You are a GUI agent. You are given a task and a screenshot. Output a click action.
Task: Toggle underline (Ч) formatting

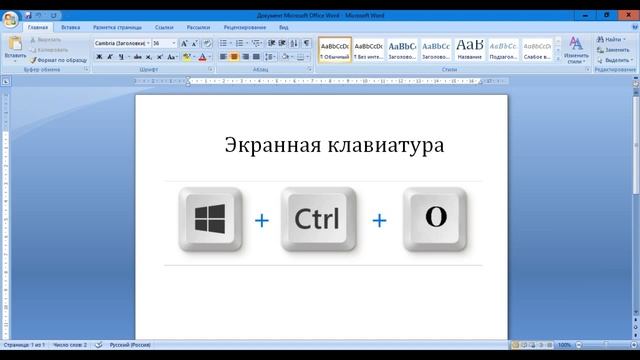point(121,57)
